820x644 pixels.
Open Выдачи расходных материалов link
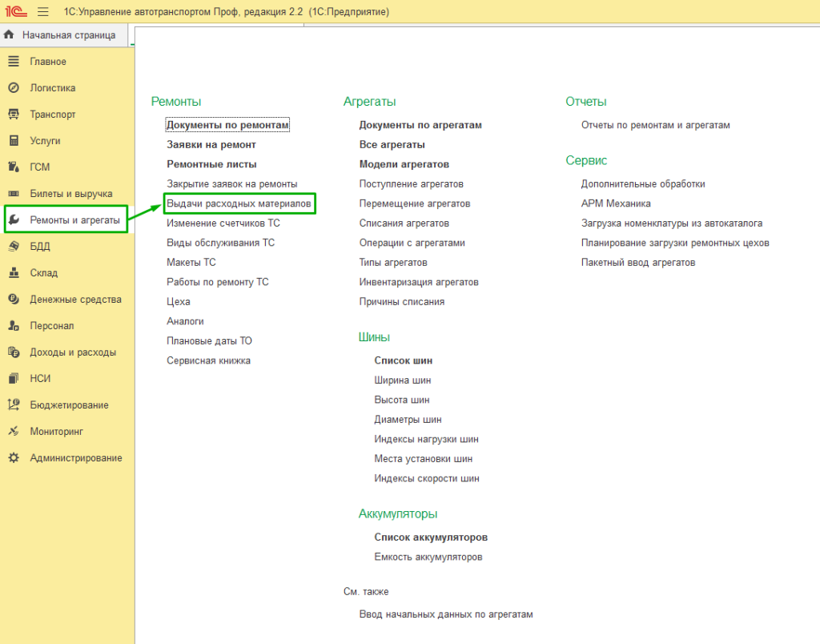239,203
